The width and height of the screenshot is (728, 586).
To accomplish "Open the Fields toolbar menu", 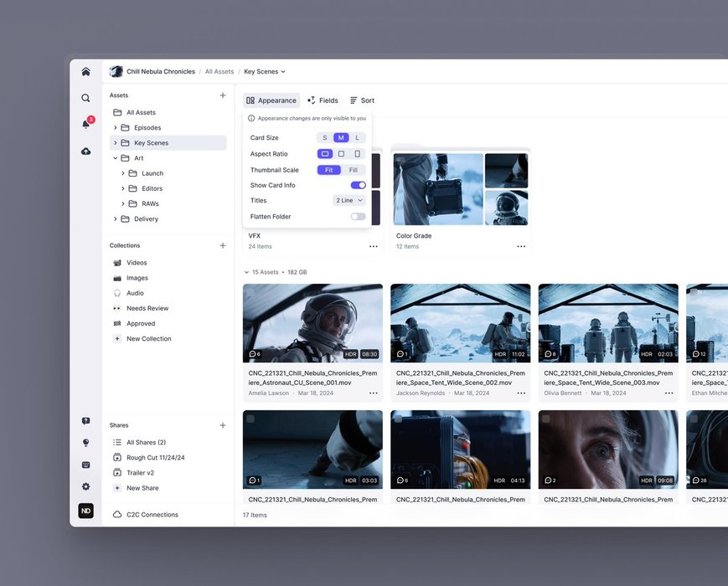I will coord(323,100).
